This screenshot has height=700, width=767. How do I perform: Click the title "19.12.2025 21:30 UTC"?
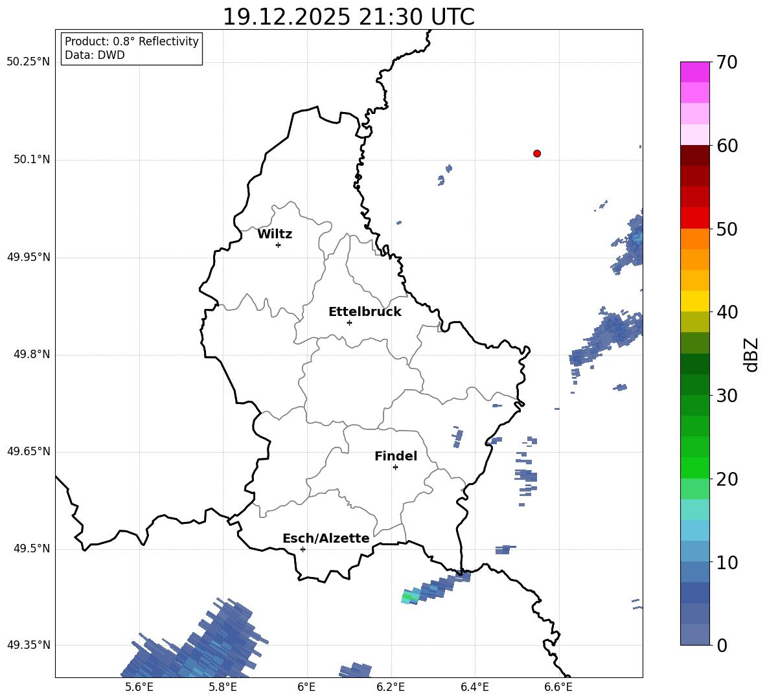pyautogui.click(x=349, y=17)
